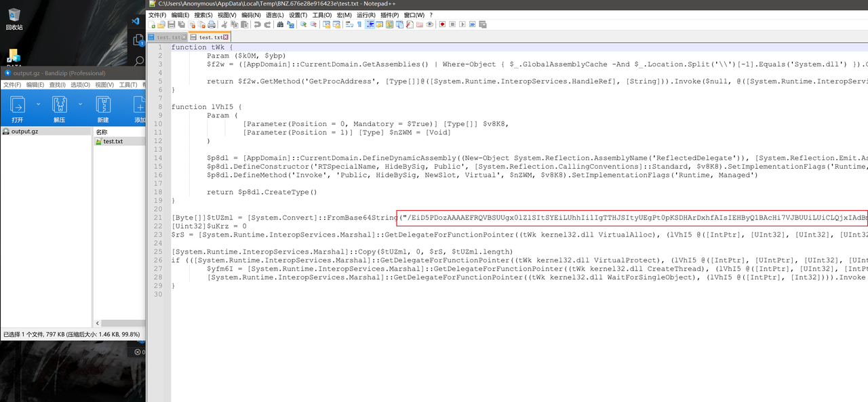Zoom in using the magnifier plus icon

[x=304, y=24]
